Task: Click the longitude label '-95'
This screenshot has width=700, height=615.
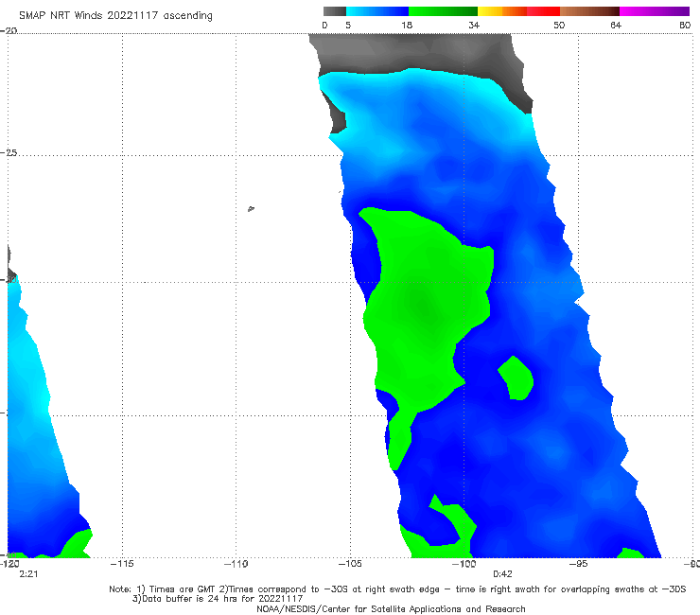Action: [x=579, y=564]
